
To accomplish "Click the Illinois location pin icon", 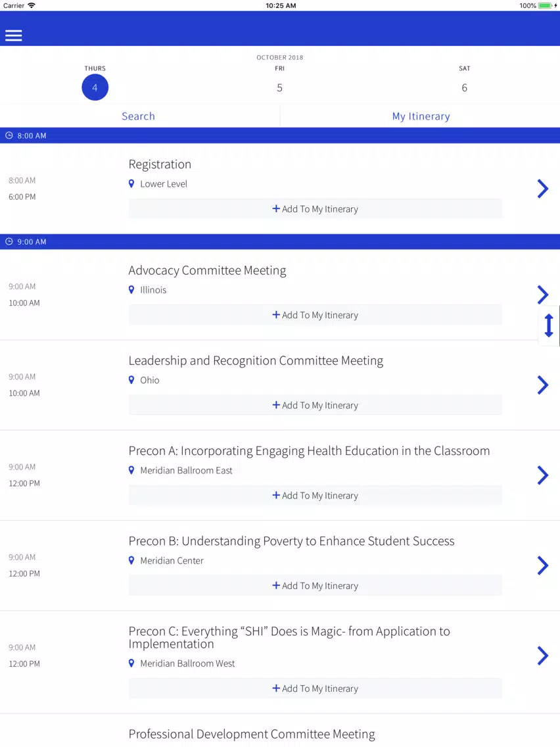I will pos(131,290).
